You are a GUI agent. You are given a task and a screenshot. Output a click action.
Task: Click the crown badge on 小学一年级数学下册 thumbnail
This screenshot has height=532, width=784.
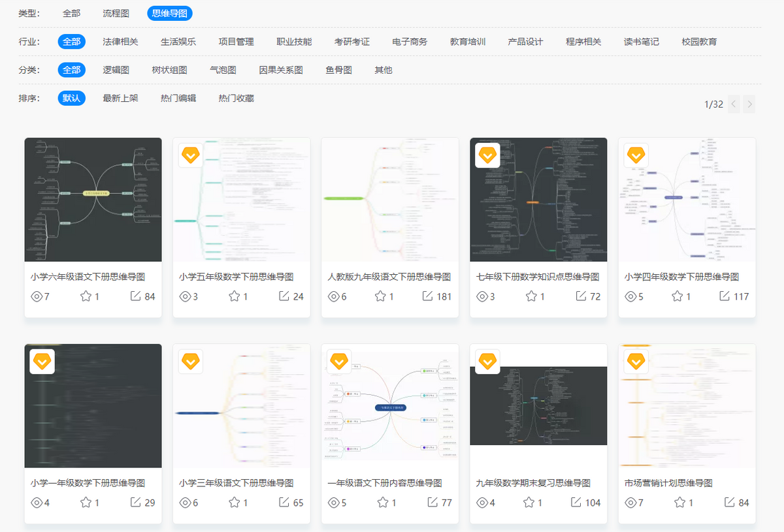42,362
